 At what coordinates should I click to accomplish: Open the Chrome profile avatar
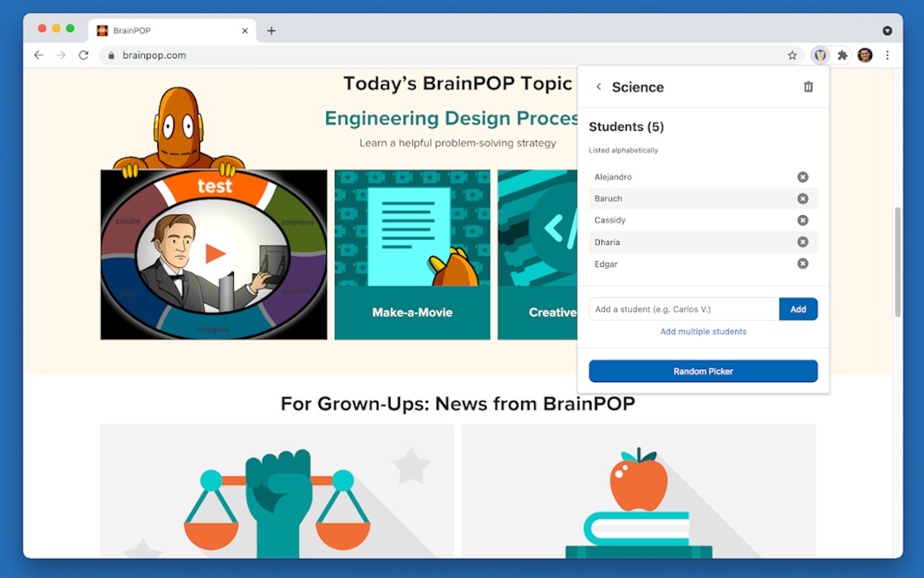click(865, 55)
